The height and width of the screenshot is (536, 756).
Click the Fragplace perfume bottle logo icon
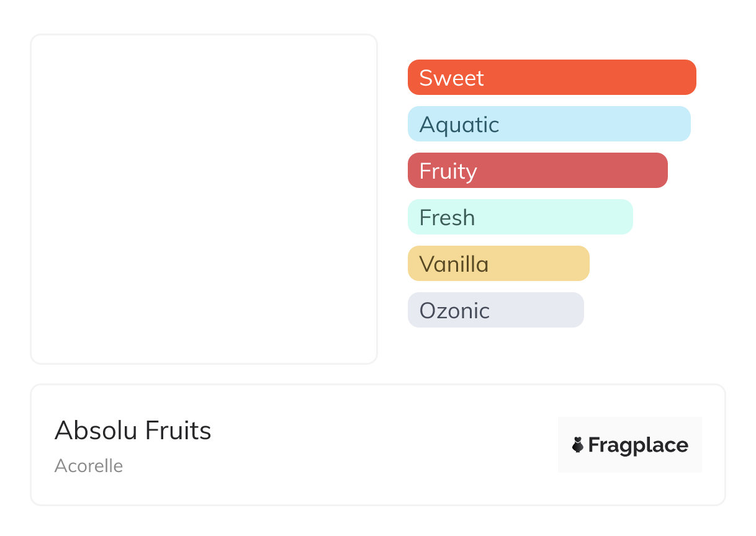click(x=578, y=445)
